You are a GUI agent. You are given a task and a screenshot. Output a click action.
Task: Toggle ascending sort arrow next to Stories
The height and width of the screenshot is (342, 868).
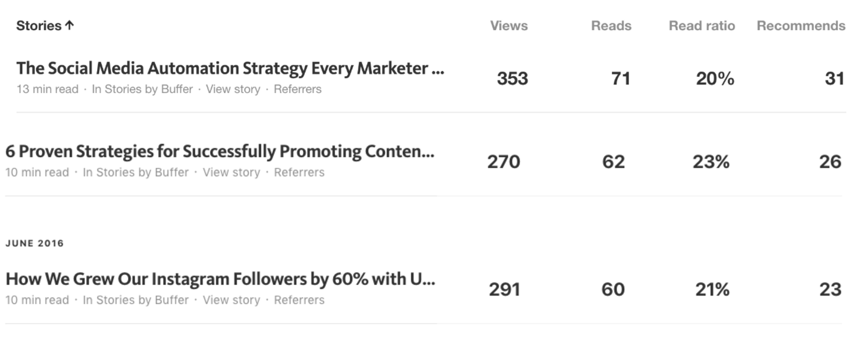(x=70, y=25)
